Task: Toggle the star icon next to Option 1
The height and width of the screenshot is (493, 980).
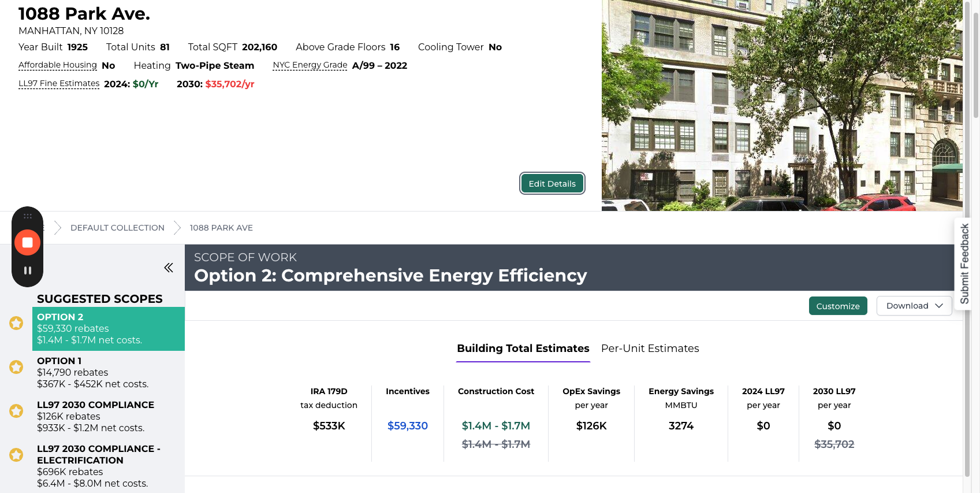Action: pos(16,367)
